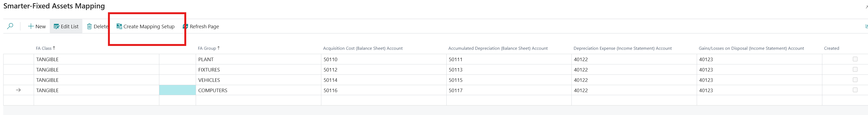This screenshot has width=868, height=115.
Task: Click the New plus icon
Action: coord(31,26)
